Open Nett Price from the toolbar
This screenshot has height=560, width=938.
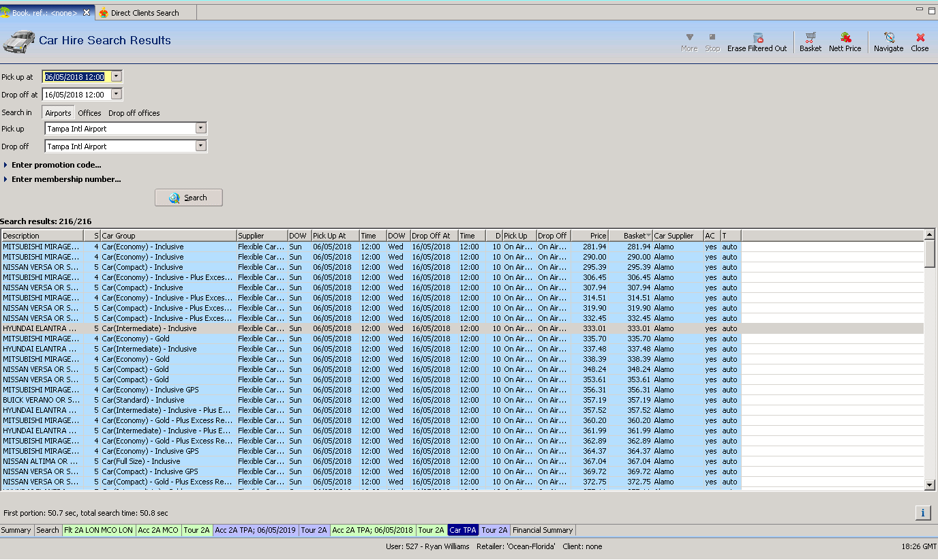845,42
